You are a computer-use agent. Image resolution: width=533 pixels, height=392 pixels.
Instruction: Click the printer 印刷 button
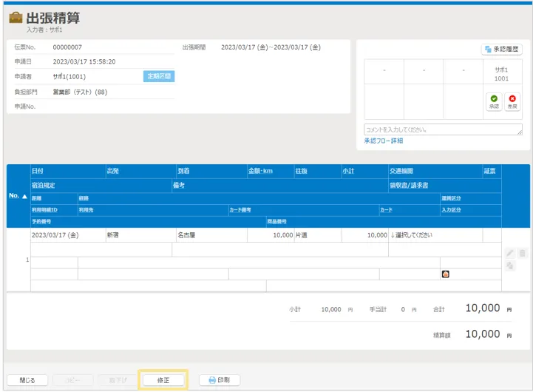tap(220, 380)
